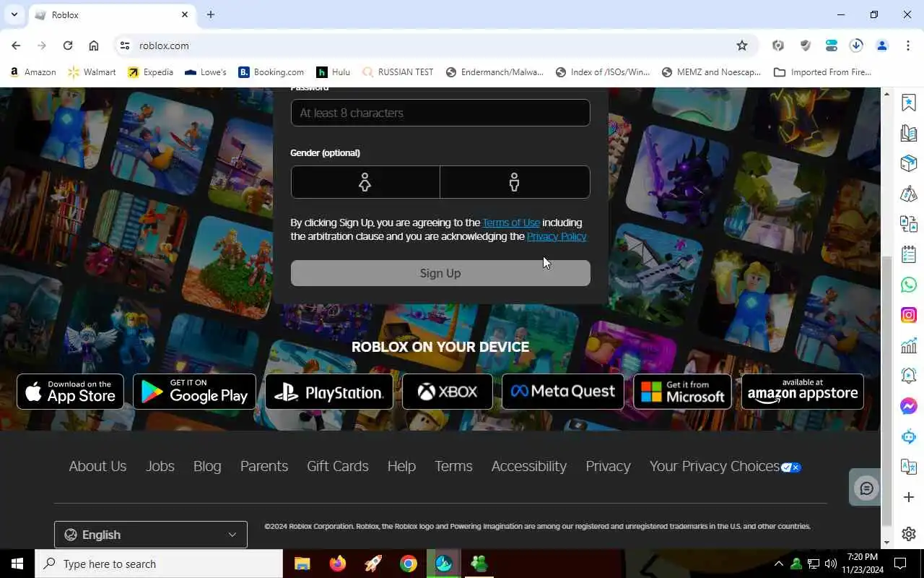Expand the English language dropdown
Screen dimensions: 924x578
pos(151,535)
